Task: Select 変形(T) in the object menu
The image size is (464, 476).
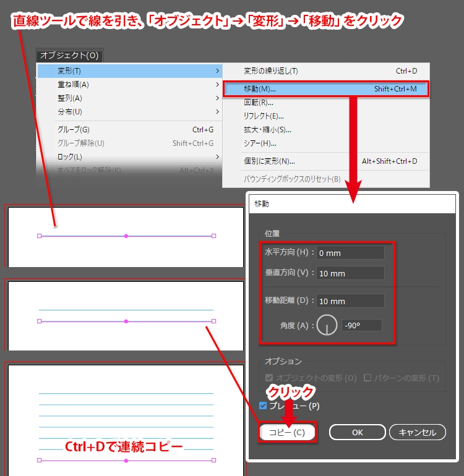Action: 130,70
